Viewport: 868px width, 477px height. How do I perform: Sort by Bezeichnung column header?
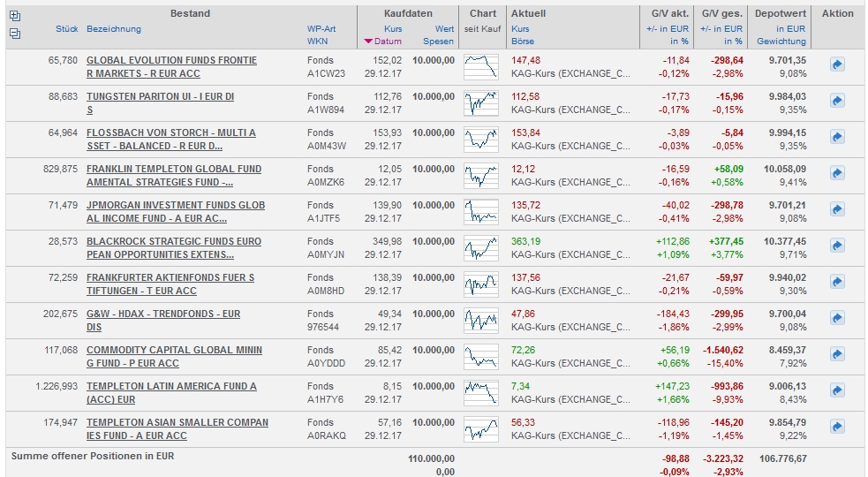tap(114, 29)
